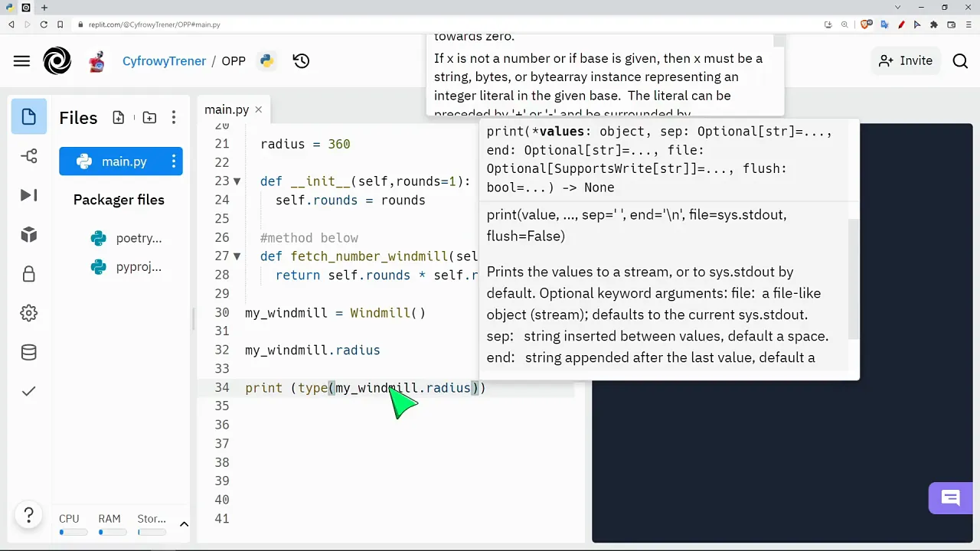Click the Replit logo icon

57,61
